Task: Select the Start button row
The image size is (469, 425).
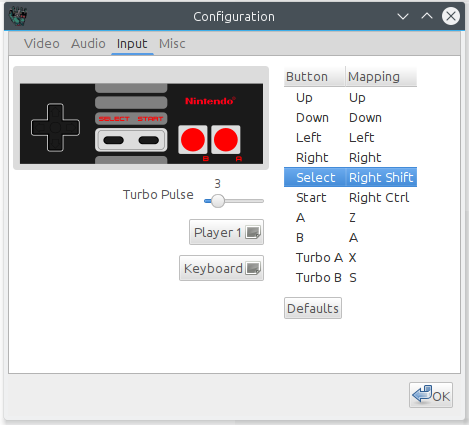Action: [350, 198]
